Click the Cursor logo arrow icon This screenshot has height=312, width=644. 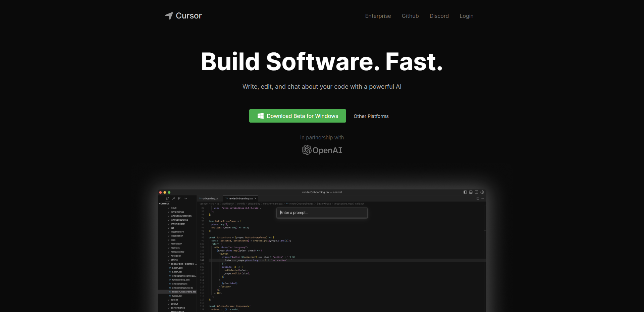coord(169,16)
